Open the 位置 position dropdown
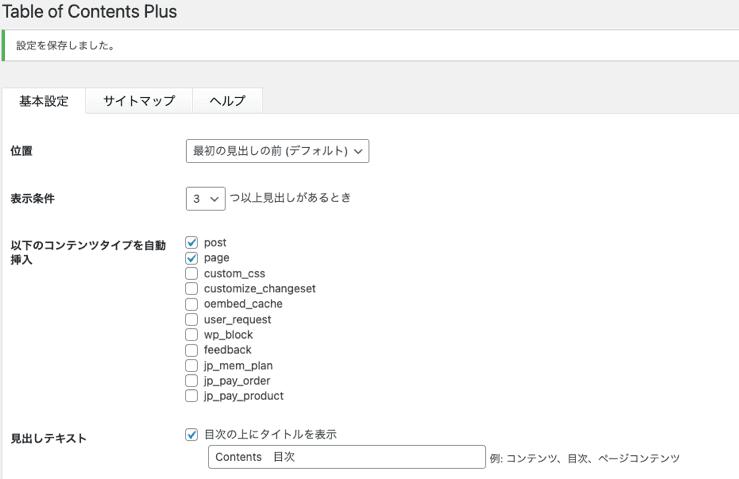Screen dimensions: 739x479 point(278,151)
